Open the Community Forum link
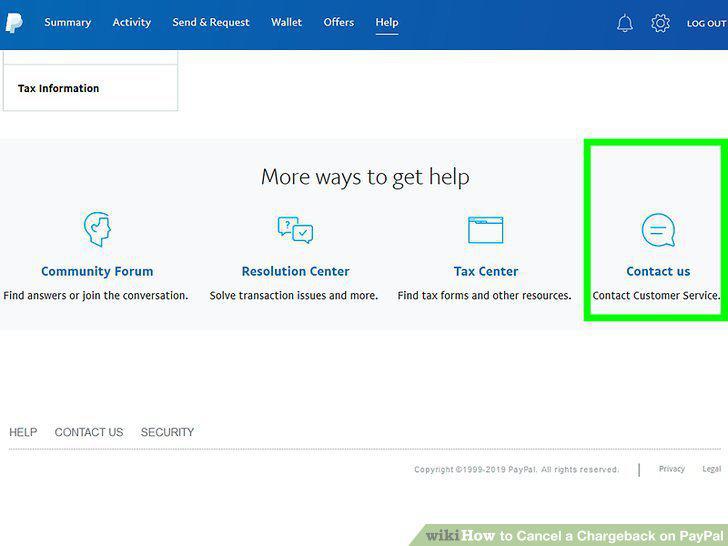 tap(97, 271)
